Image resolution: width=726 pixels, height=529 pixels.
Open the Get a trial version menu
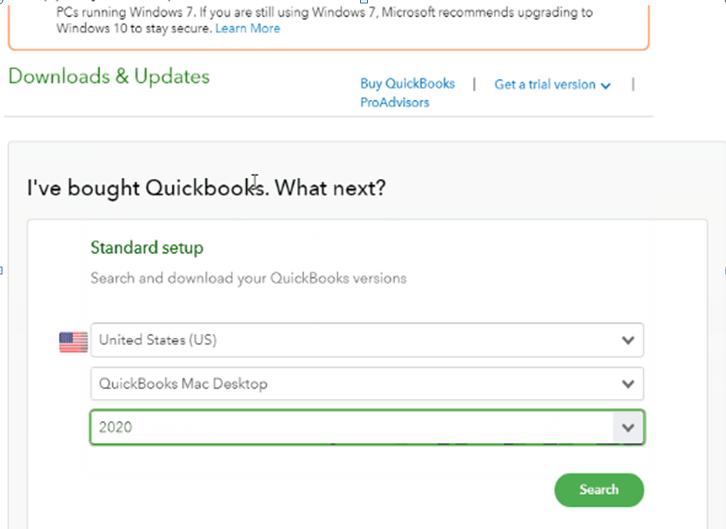coord(545,85)
